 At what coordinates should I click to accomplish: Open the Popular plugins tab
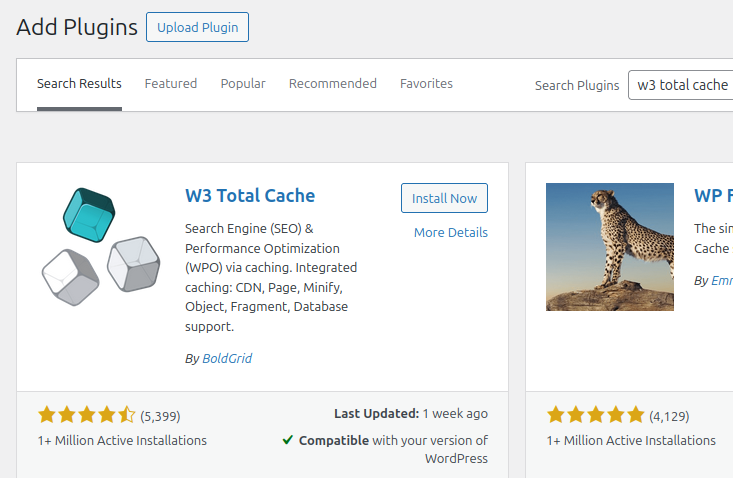(x=243, y=84)
